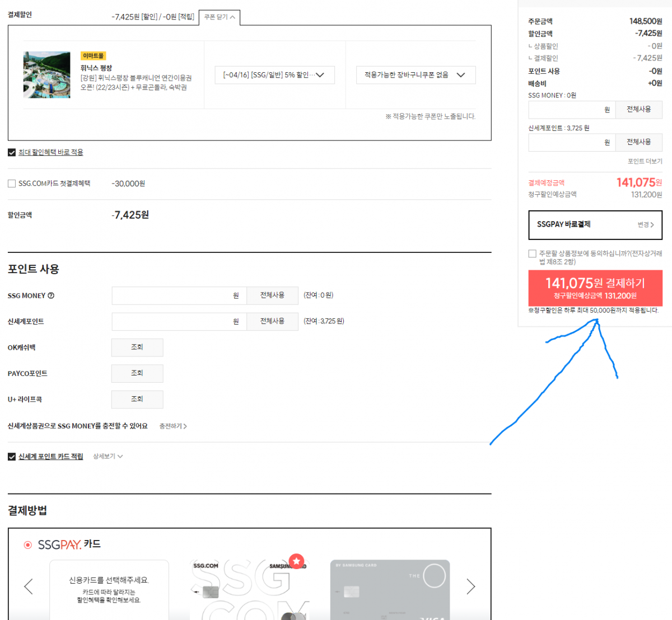Click the 신세계포인트 amount input in points section

pos(179,321)
